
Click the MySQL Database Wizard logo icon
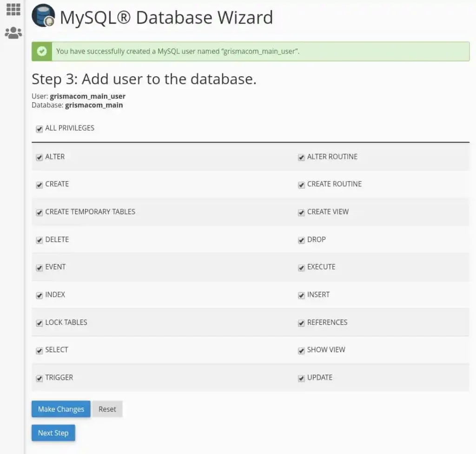tap(43, 16)
